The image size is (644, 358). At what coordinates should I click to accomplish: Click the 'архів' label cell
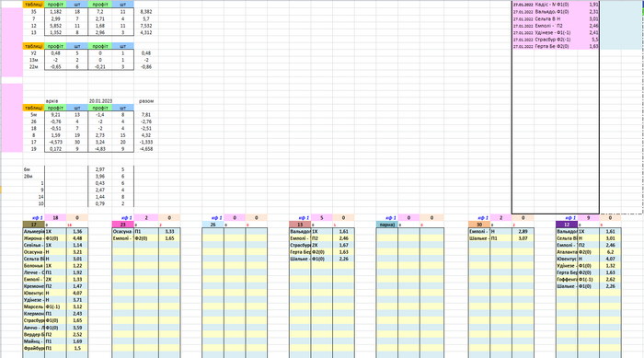click(x=55, y=101)
